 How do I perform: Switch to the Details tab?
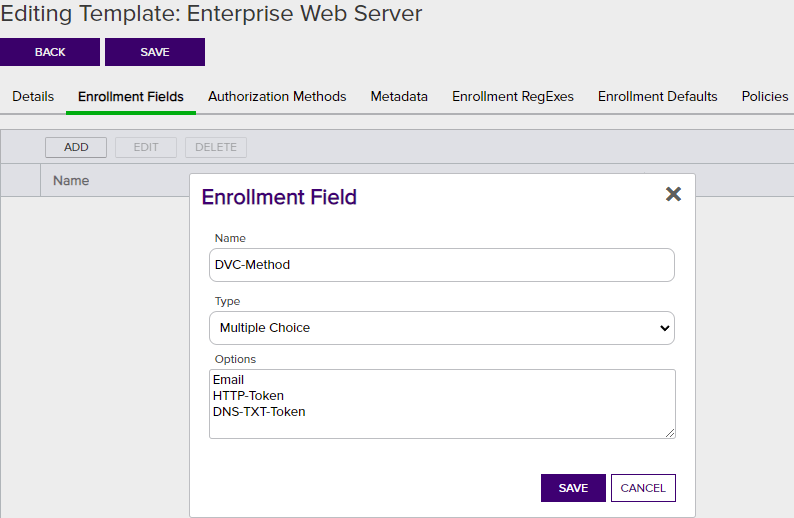[x=33, y=96]
